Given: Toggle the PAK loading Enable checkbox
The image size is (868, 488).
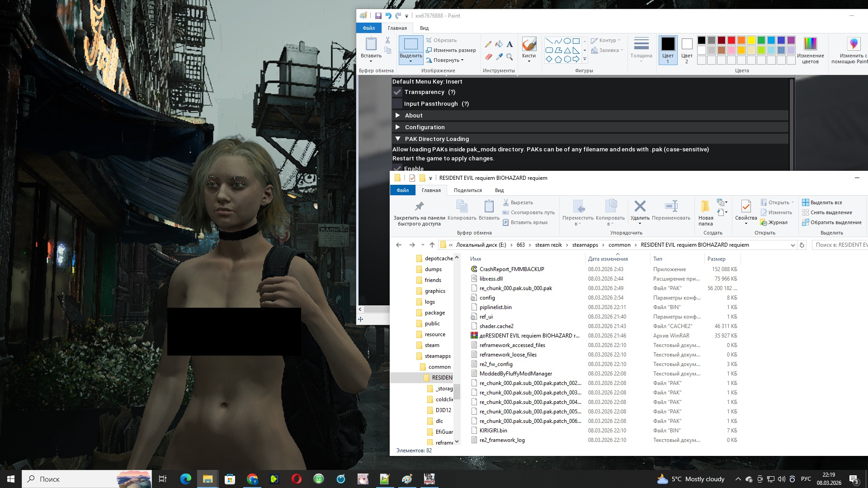Looking at the screenshot, I should pyautogui.click(x=397, y=168).
